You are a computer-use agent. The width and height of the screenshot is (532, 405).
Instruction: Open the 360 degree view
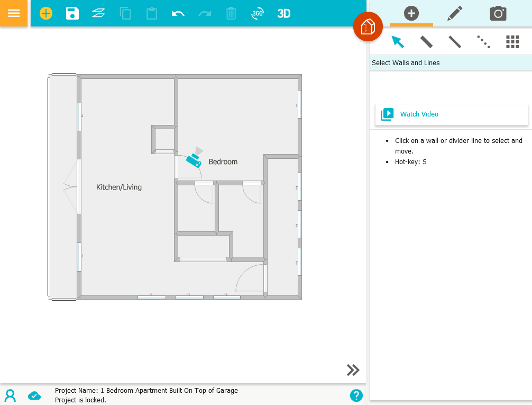tap(258, 13)
